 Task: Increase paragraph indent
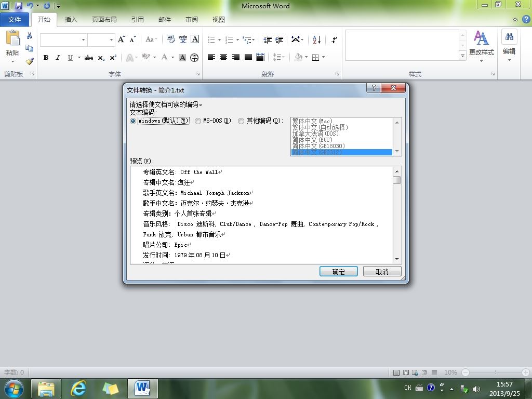click(x=279, y=39)
